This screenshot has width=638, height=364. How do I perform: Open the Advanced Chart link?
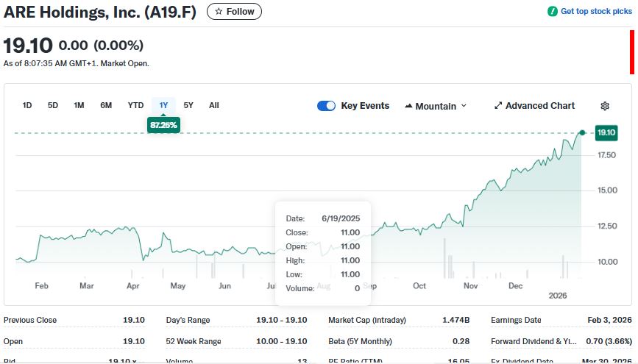click(534, 106)
